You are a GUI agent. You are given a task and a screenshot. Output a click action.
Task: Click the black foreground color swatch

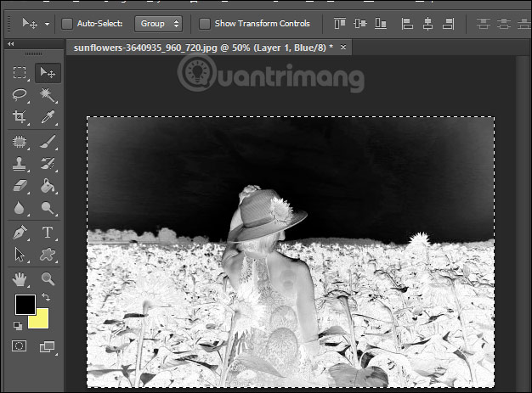(x=25, y=304)
